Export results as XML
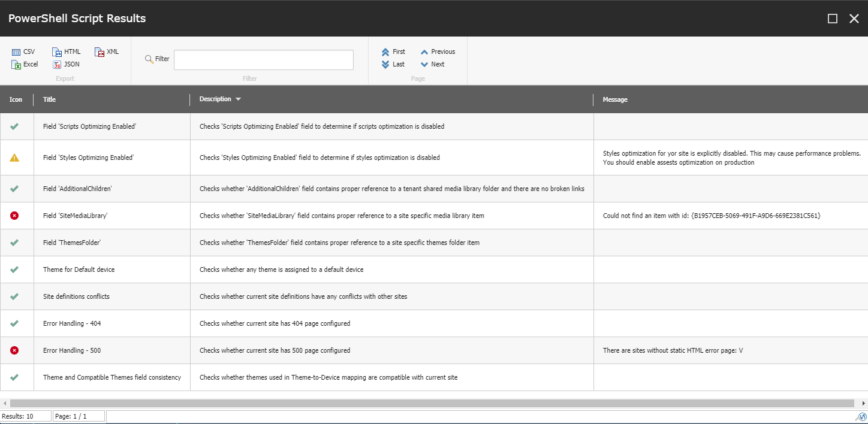 pyautogui.click(x=107, y=52)
